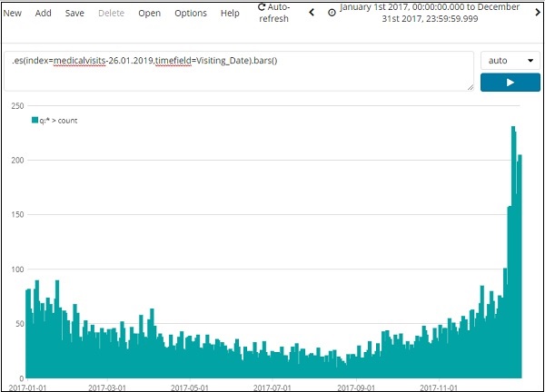The width and height of the screenshot is (545, 392).
Task: Click the Delete menu option
Action: pos(111,14)
